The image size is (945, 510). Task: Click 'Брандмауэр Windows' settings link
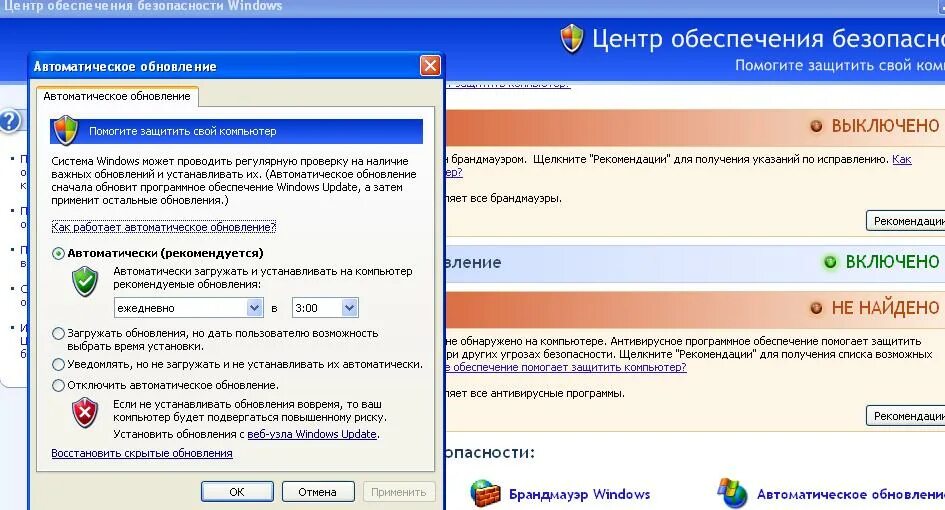click(579, 494)
